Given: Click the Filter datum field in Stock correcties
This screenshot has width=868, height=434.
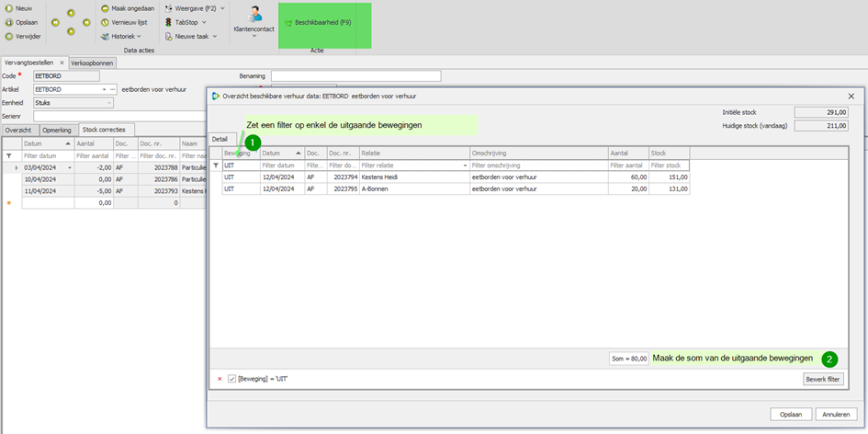Looking at the screenshot, I should coord(48,156).
